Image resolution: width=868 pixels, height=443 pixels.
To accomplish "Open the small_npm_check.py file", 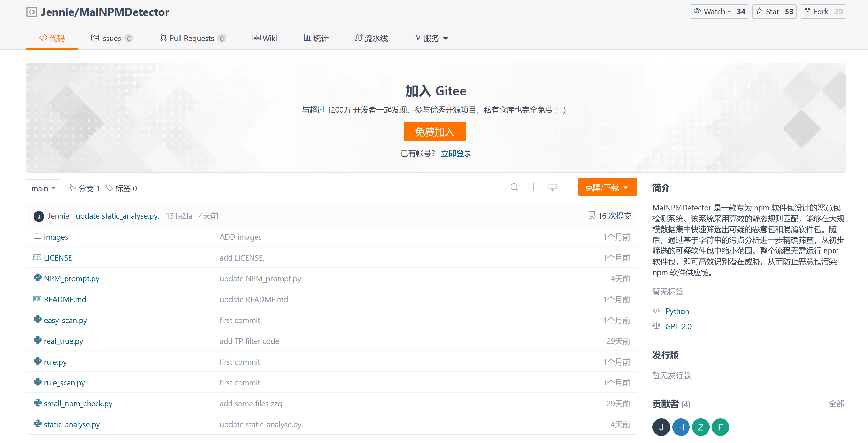I will click(78, 403).
